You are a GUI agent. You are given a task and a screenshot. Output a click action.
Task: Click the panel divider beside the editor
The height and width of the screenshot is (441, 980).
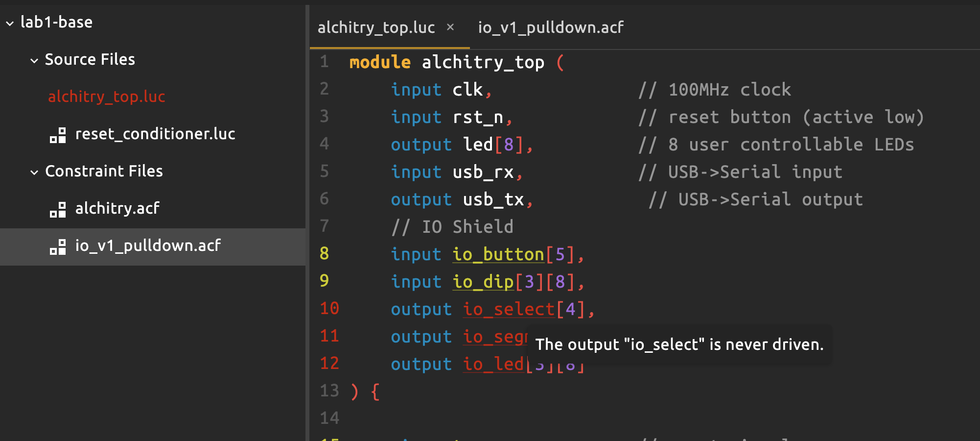(307, 220)
